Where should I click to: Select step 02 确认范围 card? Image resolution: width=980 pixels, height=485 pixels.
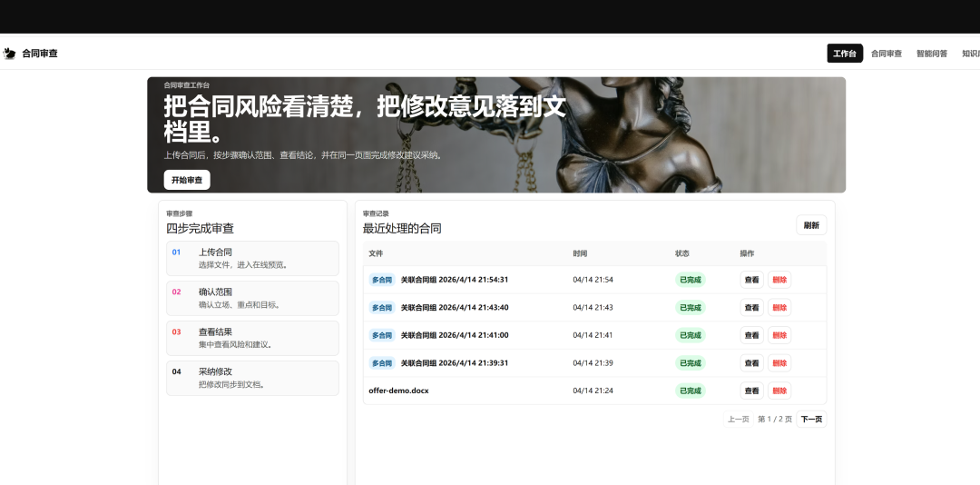[x=252, y=298]
